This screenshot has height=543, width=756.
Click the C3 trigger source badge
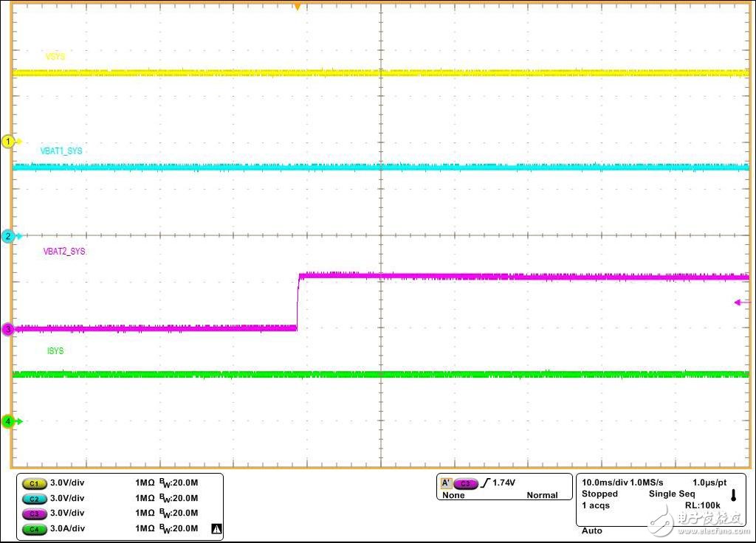tap(465, 483)
